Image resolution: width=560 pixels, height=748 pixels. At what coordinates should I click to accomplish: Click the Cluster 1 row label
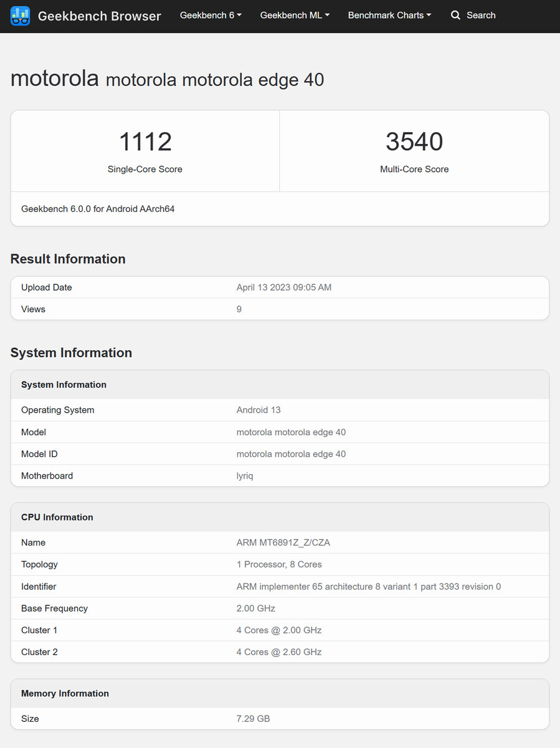point(39,630)
